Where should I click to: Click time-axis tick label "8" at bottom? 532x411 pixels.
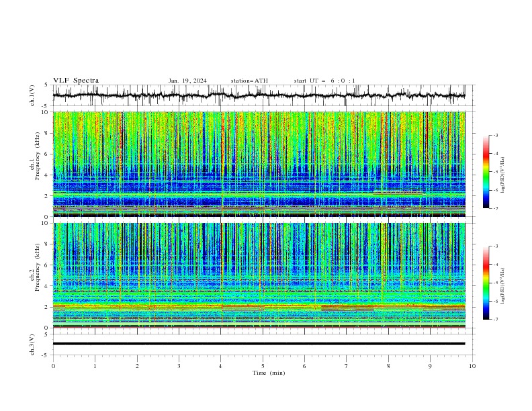[x=388, y=366]
